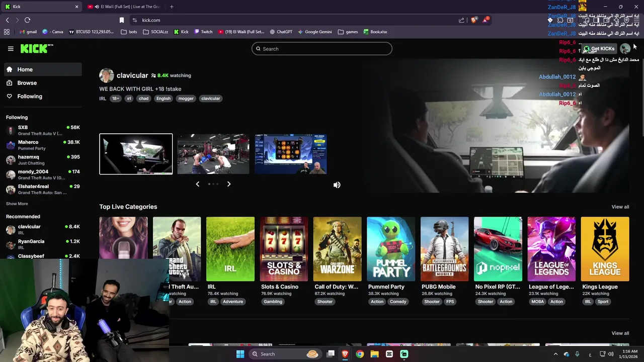Open the Windows Start menu
This screenshot has height=362, width=644.
[x=240, y=354]
